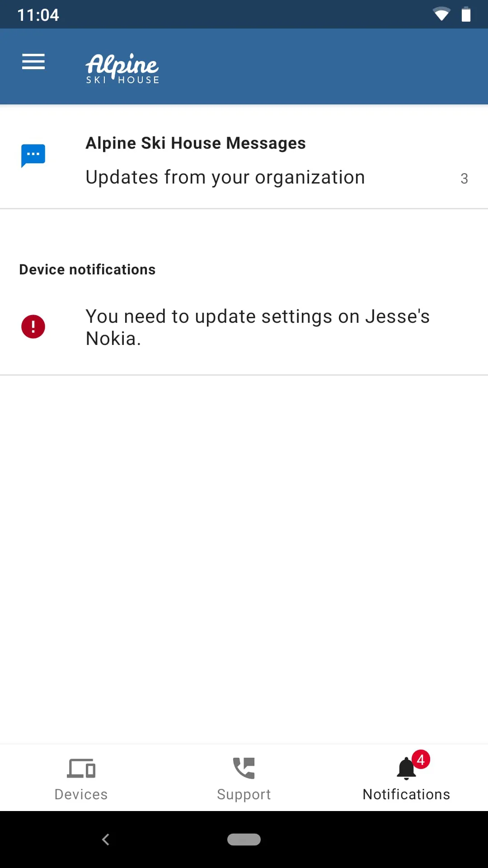Click the Wi-Fi status bar icon
Screen dimensions: 488x868
(x=441, y=14)
